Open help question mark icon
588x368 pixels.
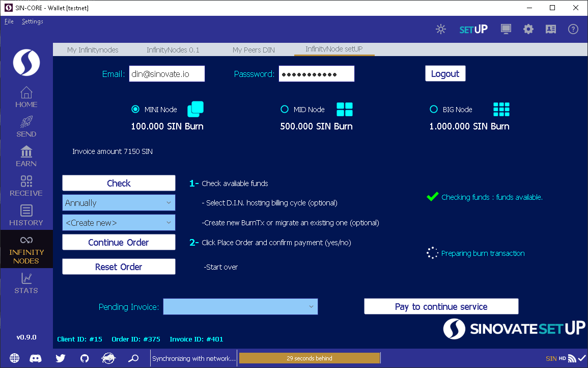coord(573,29)
